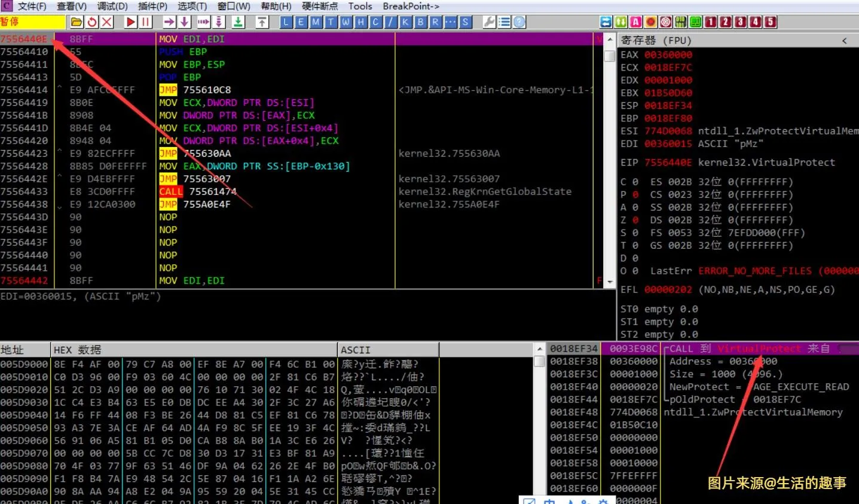Viewport: 859px width, 504px height.
Task: Click the Step Into right-arrow icon
Action: click(x=169, y=22)
